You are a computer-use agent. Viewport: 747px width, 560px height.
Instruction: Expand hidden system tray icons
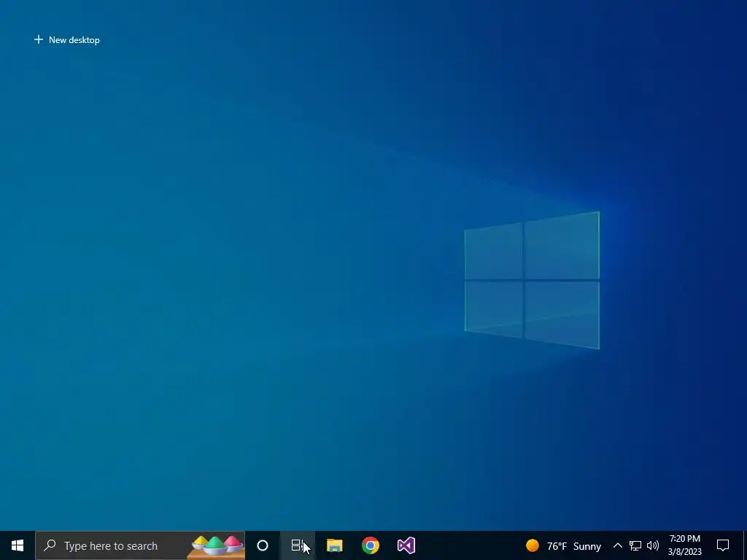click(617, 545)
